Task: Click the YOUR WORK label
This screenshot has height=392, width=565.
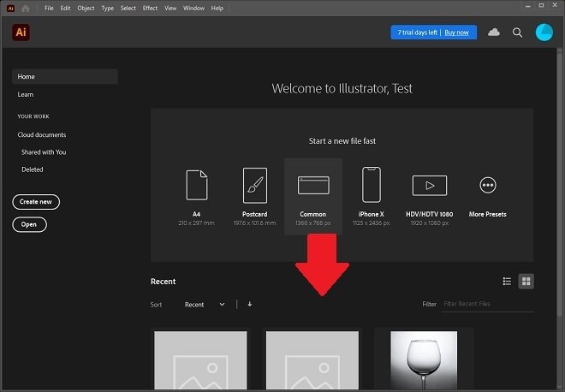Action: pyautogui.click(x=33, y=116)
